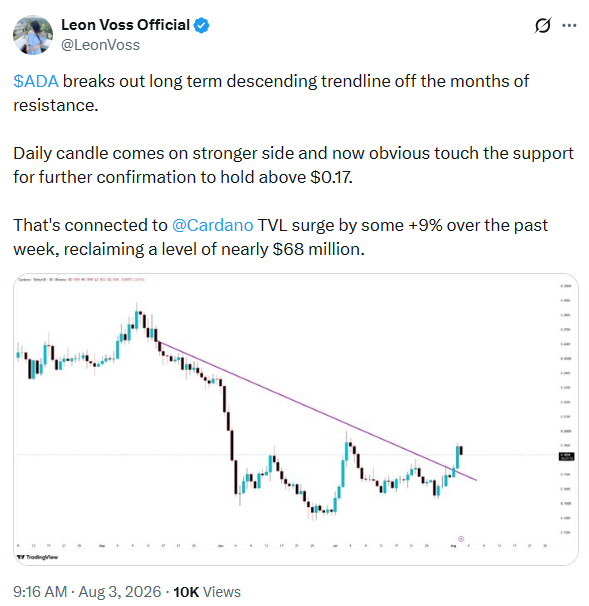Screen dimensions: 589x606
Task: Click the Leon Voss Official display name
Action: [126, 25]
